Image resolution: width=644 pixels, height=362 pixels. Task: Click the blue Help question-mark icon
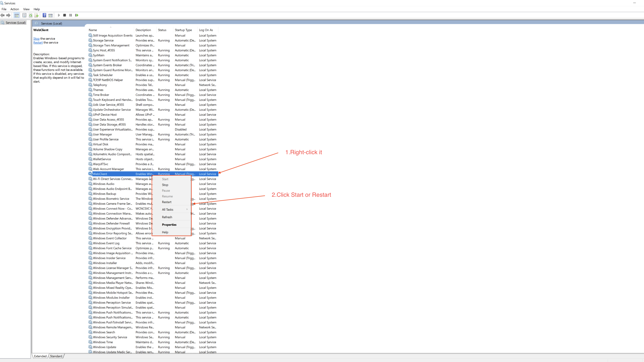click(44, 15)
